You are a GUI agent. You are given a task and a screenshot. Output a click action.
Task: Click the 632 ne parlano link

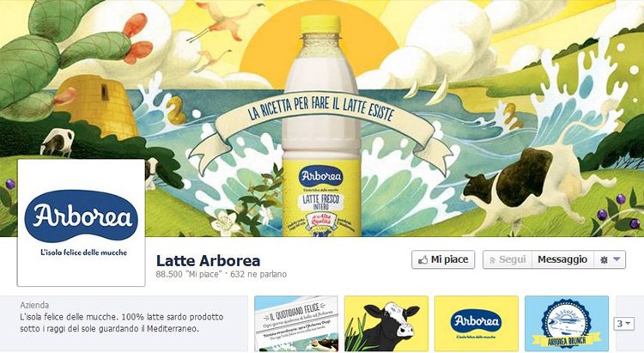(x=258, y=275)
